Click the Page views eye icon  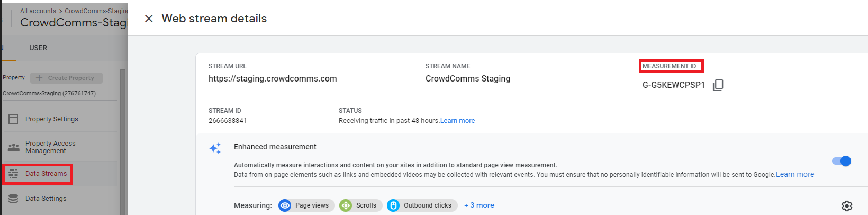point(285,205)
